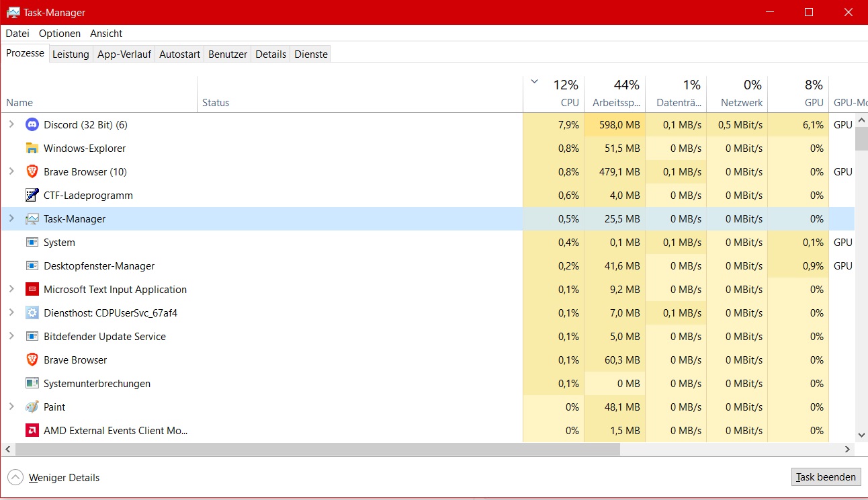The width and height of the screenshot is (868, 500).
Task: Click the horizontal scrollbar left arrow
Action: 7,449
